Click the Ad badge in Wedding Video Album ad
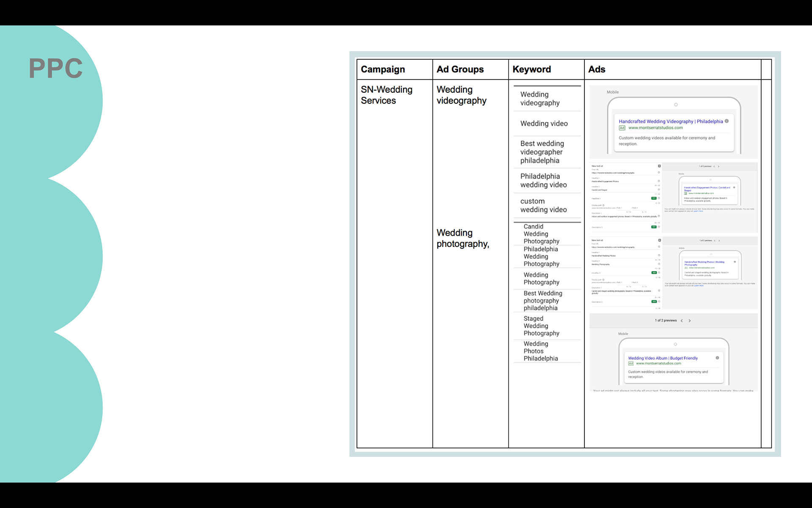This screenshot has height=508, width=812. (x=631, y=364)
